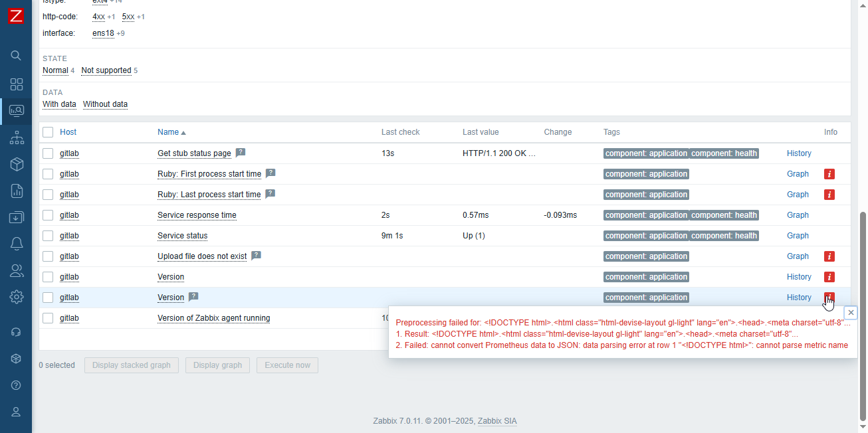Open the Alerts bell sidebar icon
The width and height of the screenshot is (868, 433).
tap(17, 244)
